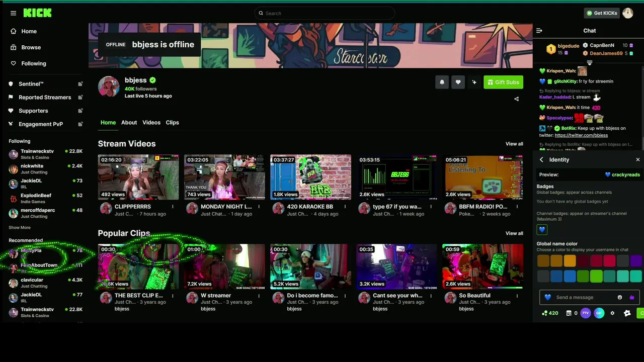Open the So Beautiful clip thumbnail
Viewport: 644px width, 362px height.
coord(482,266)
